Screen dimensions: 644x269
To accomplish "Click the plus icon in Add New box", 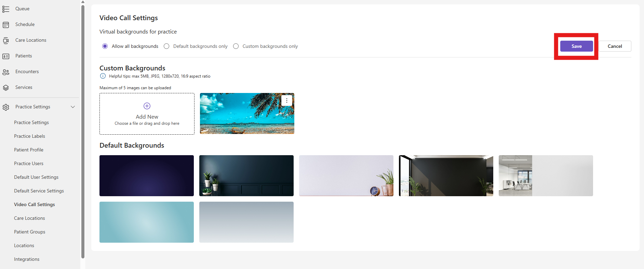I will [x=147, y=106].
